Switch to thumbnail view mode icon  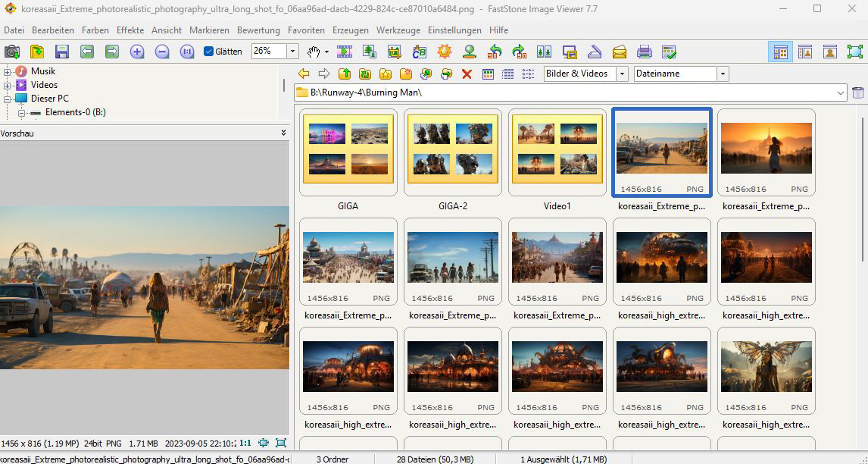click(x=488, y=74)
